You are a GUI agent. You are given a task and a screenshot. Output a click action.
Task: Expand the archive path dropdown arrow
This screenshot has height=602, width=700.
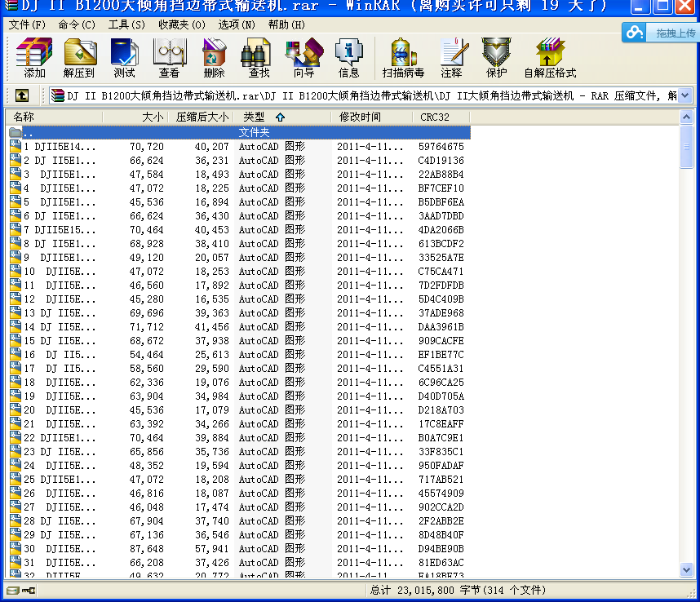[684, 95]
